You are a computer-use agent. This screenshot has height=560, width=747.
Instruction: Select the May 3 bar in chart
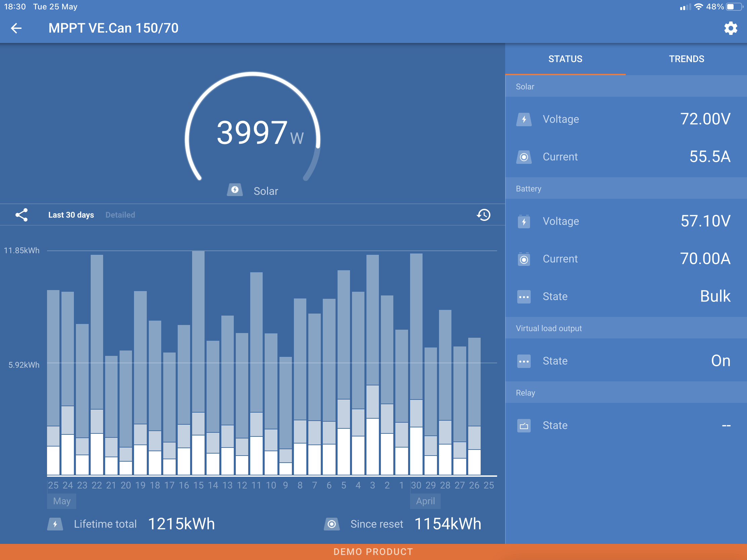tap(372, 365)
